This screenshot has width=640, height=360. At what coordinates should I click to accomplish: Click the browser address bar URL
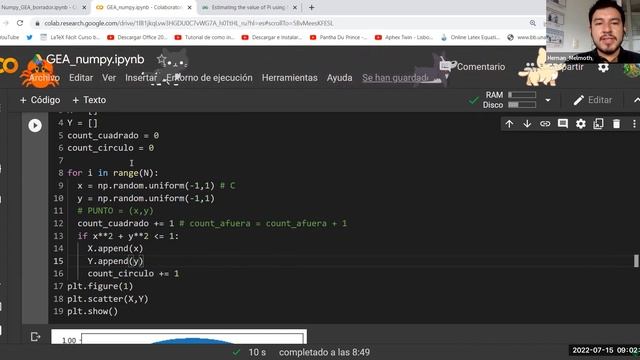pos(189,23)
